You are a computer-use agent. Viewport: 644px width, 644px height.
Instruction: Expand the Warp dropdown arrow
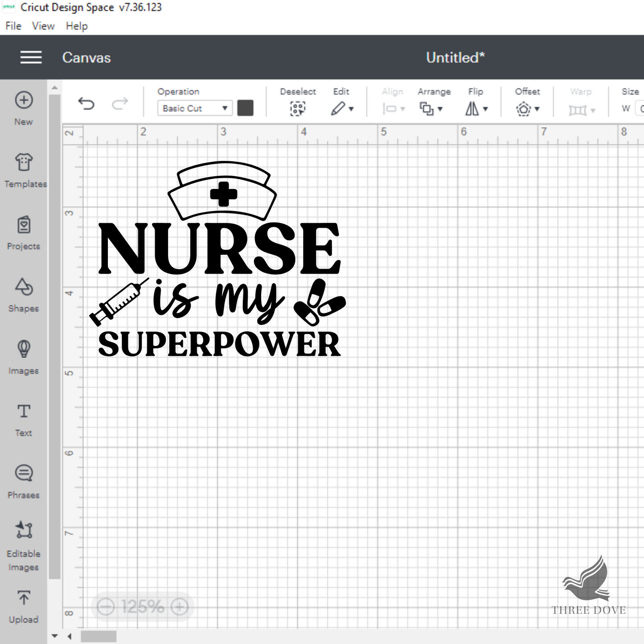coord(593,111)
